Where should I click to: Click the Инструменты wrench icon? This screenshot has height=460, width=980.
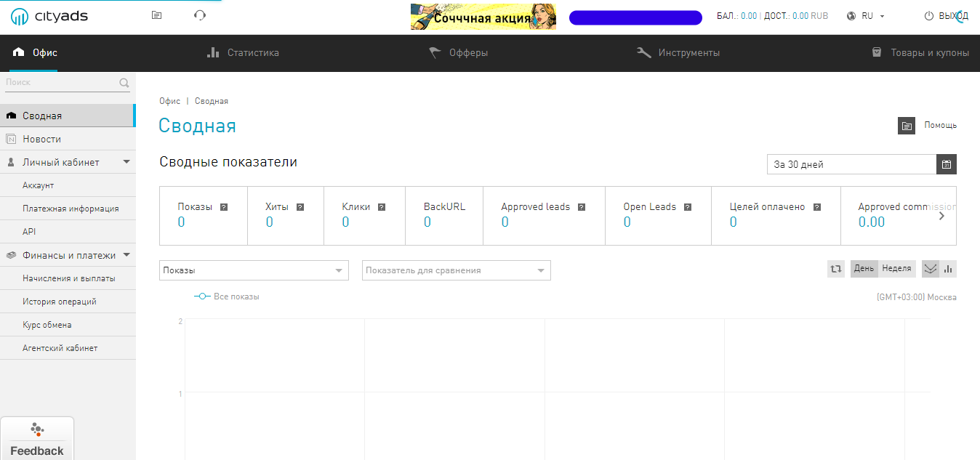(x=643, y=52)
